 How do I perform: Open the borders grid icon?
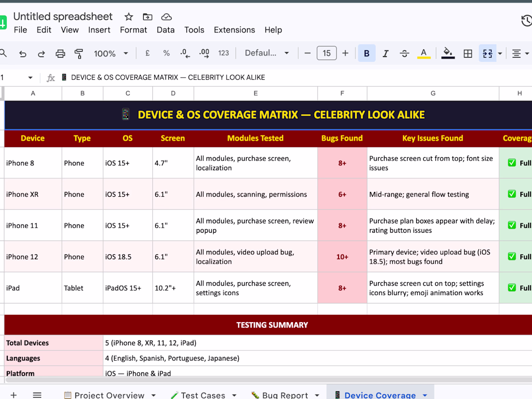click(x=468, y=53)
